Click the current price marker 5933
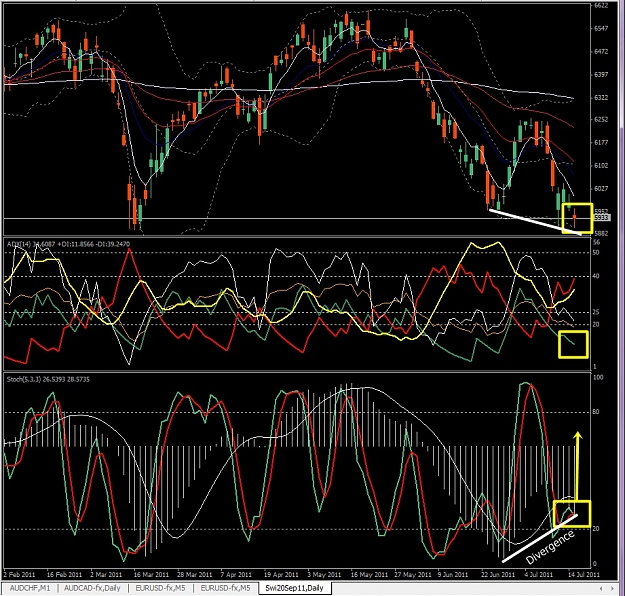This screenshot has width=625, height=596. point(601,218)
